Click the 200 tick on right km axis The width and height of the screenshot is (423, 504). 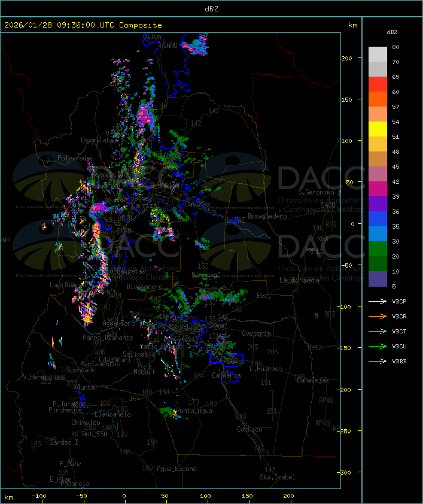click(x=346, y=58)
